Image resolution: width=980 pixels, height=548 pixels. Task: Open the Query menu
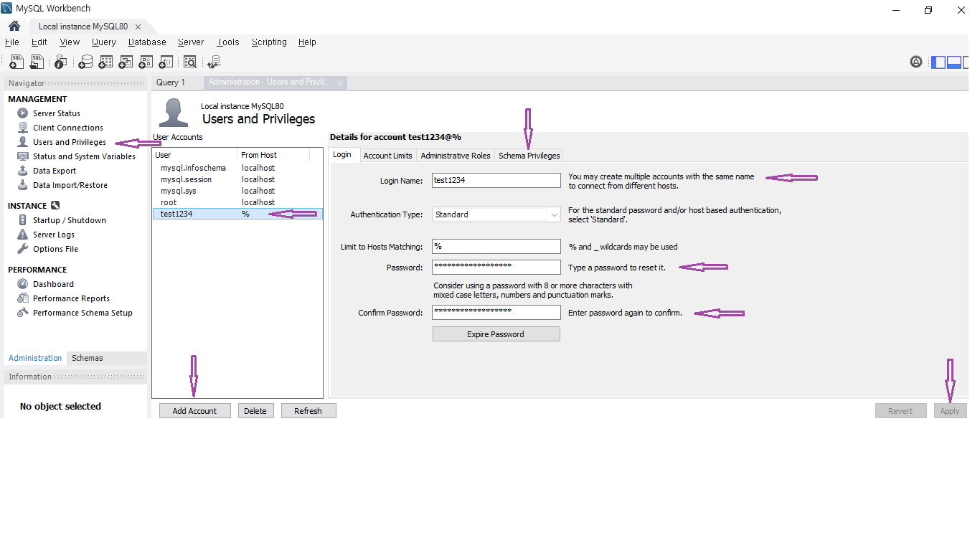[104, 42]
